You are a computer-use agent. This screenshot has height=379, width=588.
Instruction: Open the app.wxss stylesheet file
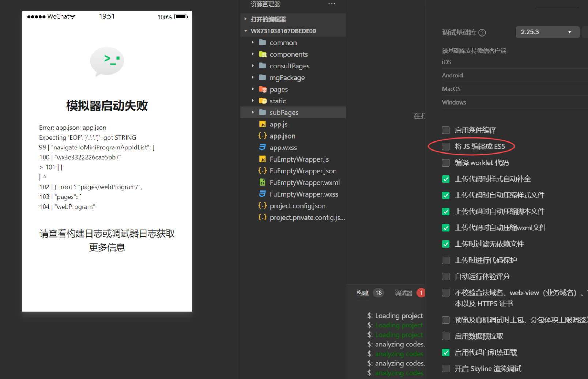coord(284,147)
